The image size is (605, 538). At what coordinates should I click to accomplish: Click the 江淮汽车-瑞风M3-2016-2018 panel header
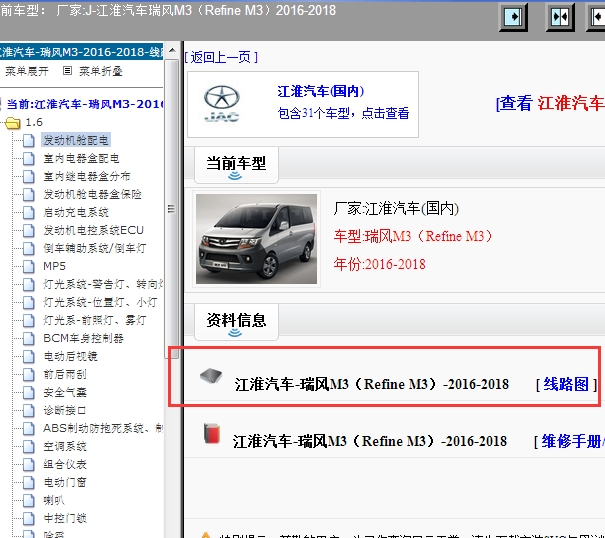pos(81,52)
